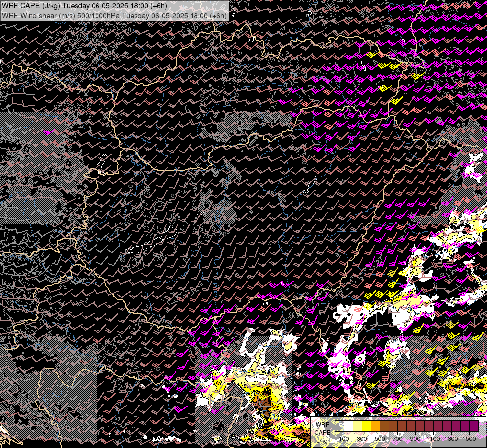
Task: Click the 'J/kg' unit label in the legend
Action: (x=322, y=441)
